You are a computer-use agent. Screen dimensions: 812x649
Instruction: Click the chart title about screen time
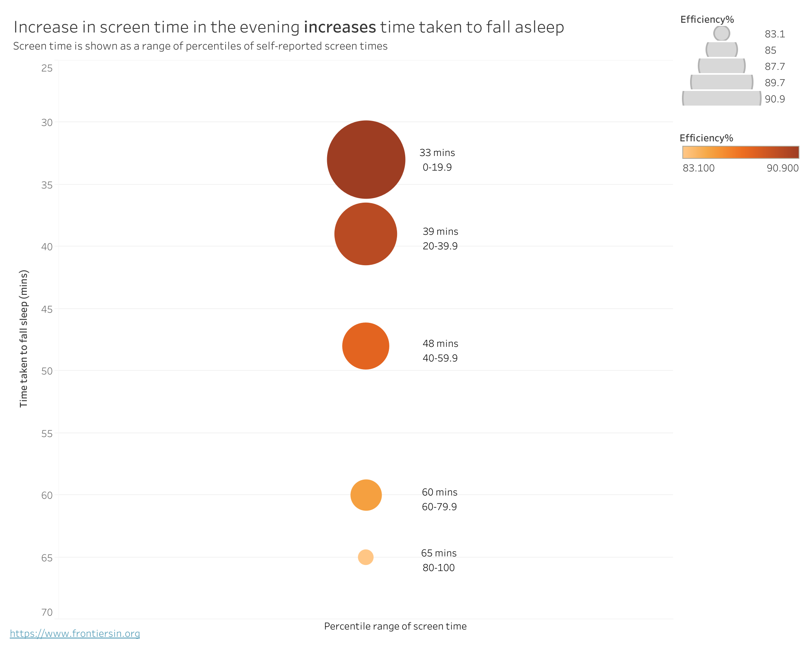tap(289, 27)
